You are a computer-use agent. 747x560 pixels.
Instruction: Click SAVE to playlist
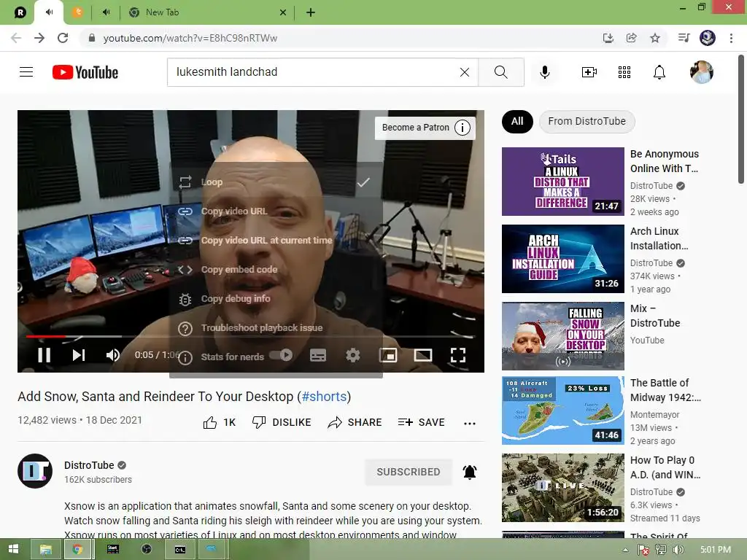tap(421, 422)
